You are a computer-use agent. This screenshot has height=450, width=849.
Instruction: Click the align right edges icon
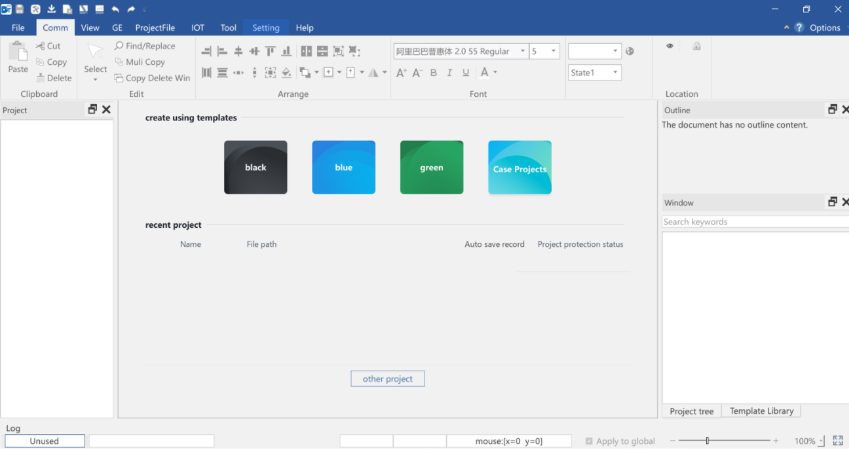206,51
